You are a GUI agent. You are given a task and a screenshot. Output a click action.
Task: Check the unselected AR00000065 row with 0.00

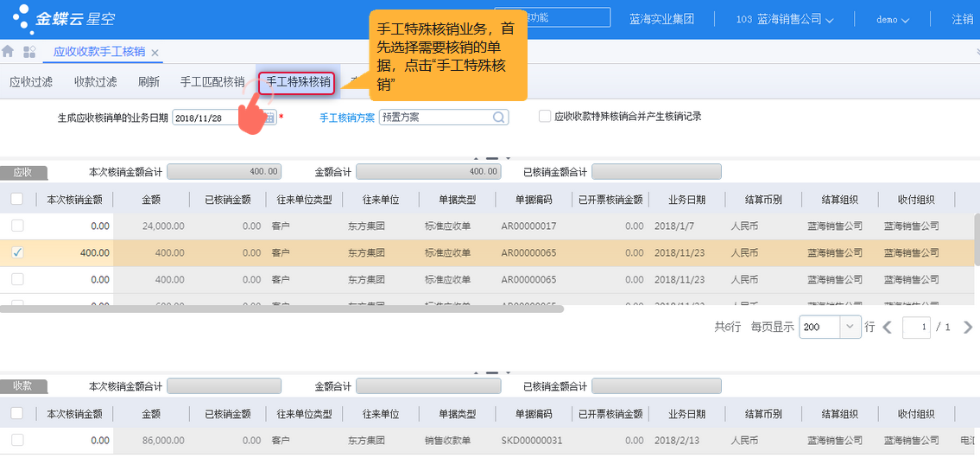pyautogui.click(x=17, y=279)
